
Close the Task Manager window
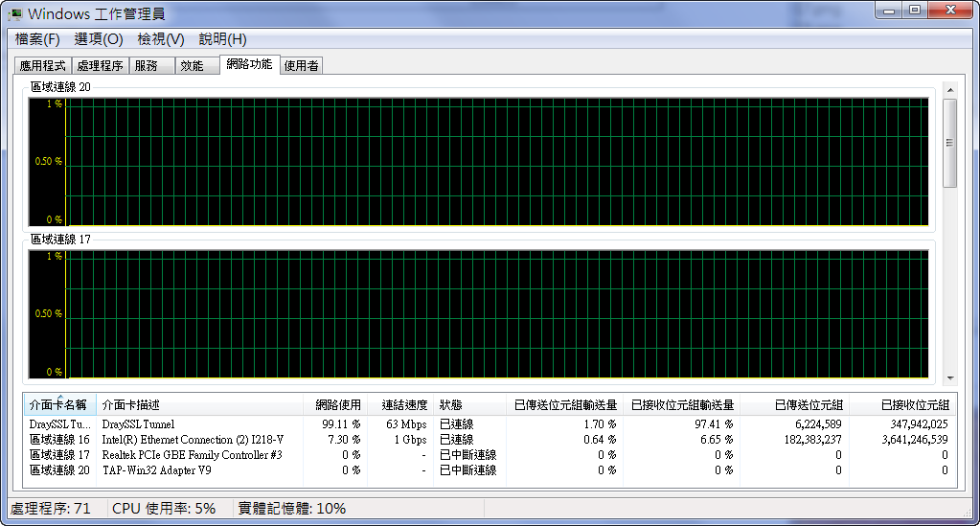point(950,10)
